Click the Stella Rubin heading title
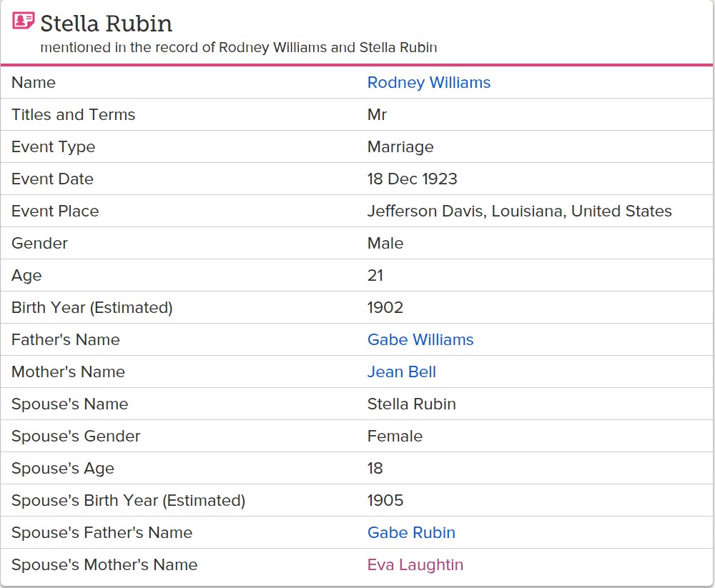Viewport: 715px width, 588px height. click(106, 24)
